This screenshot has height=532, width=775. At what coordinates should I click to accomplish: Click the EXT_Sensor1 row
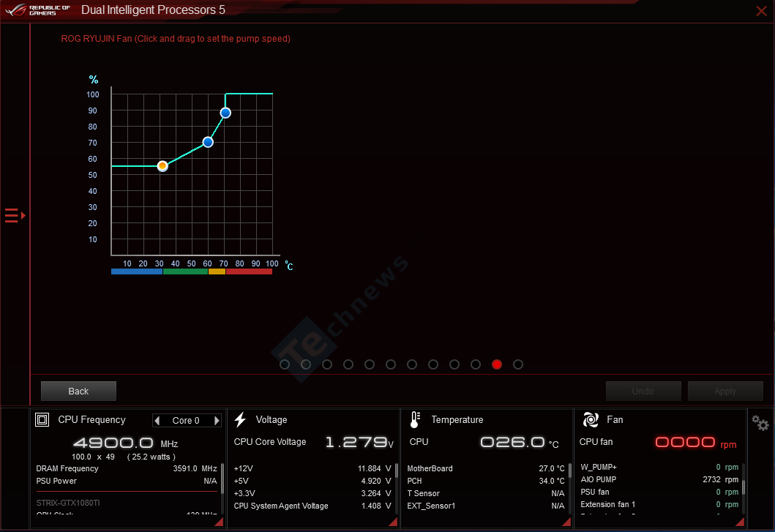click(486, 506)
